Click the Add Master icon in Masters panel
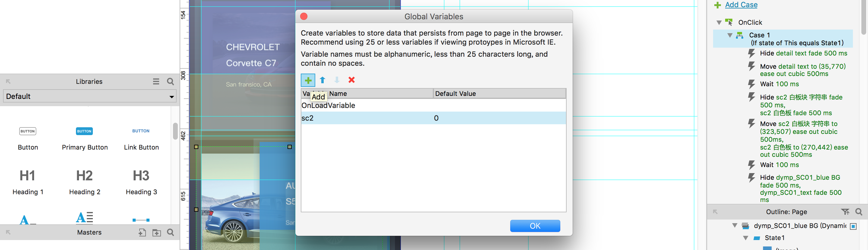 tap(142, 233)
